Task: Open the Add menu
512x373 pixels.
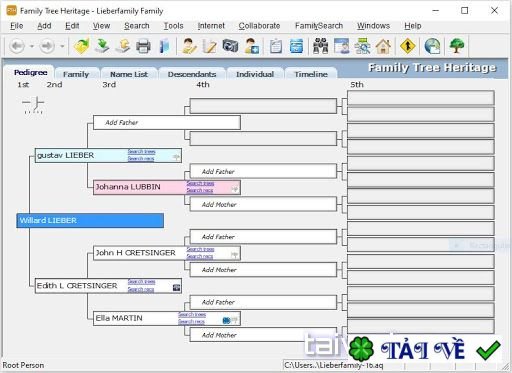Action: click(44, 26)
